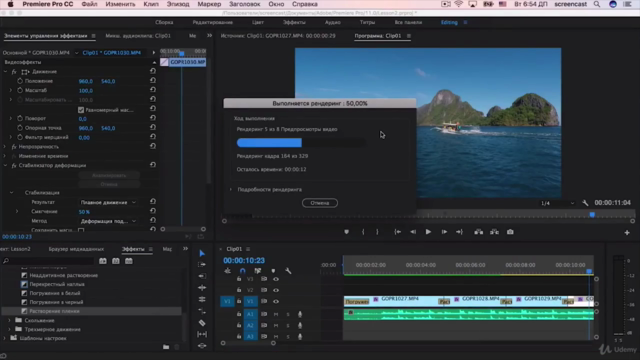This screenshot has height=360, width=640.
Task: Go to In point button
Action: (398, 232)
